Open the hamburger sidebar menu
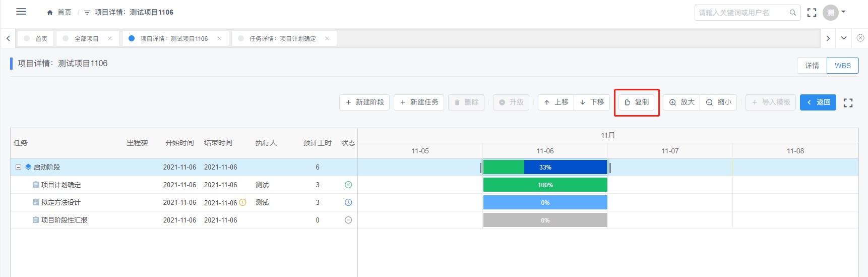Viewport: 868px width, 277px height. coord(21,12)
